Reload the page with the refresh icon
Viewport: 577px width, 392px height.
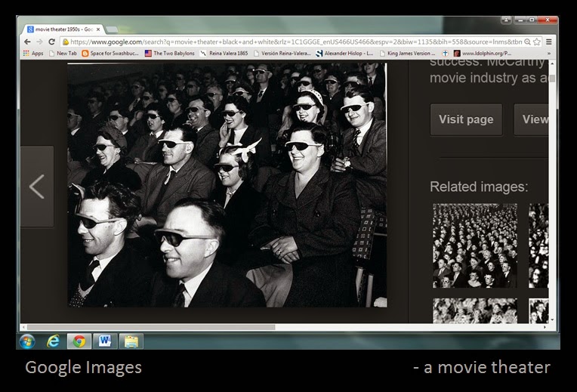[52, 42]
